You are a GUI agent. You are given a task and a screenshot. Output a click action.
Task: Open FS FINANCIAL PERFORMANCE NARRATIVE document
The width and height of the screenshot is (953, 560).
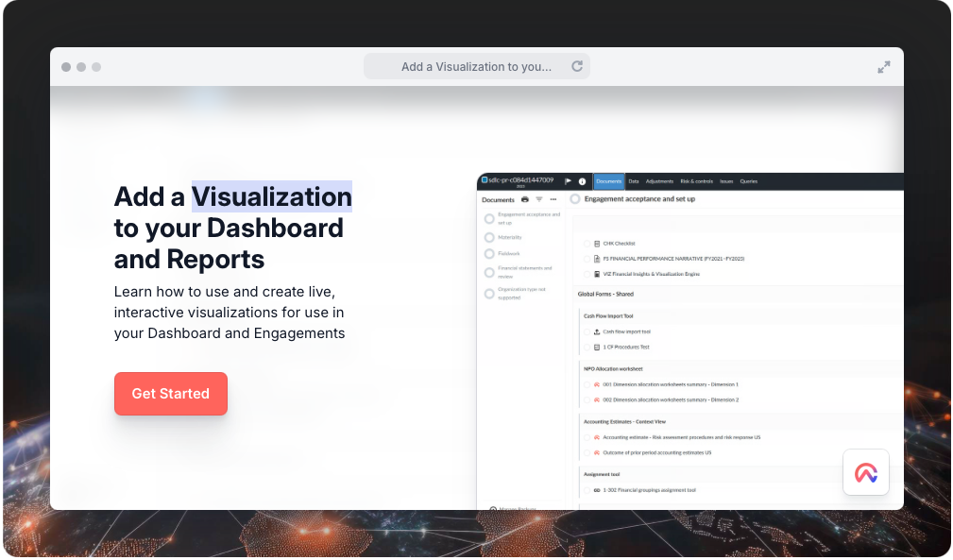(x=673, y=259)
